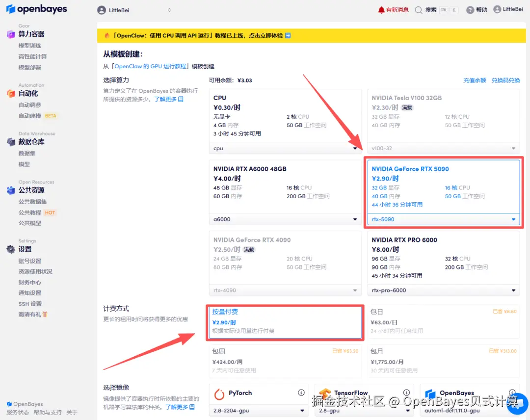Expand the rtx-4090 variant dropdown
The image size is (530, 420).
(x=285, y=290)
